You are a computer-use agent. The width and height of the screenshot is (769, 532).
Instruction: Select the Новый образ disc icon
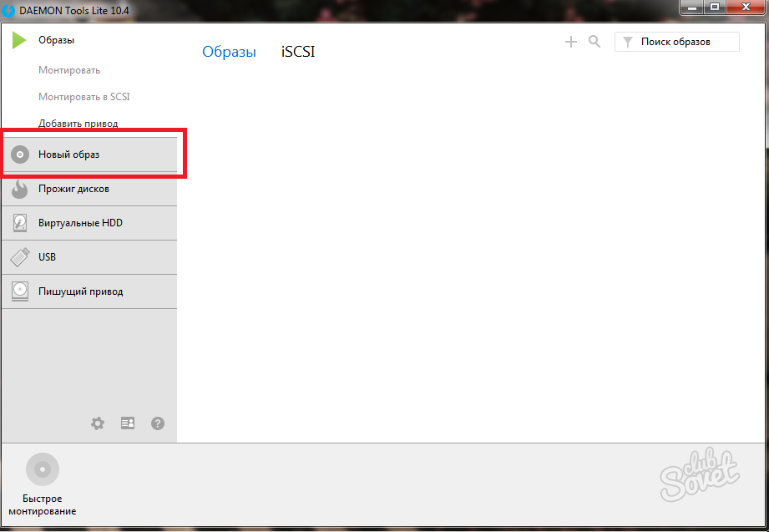[20, 155]
